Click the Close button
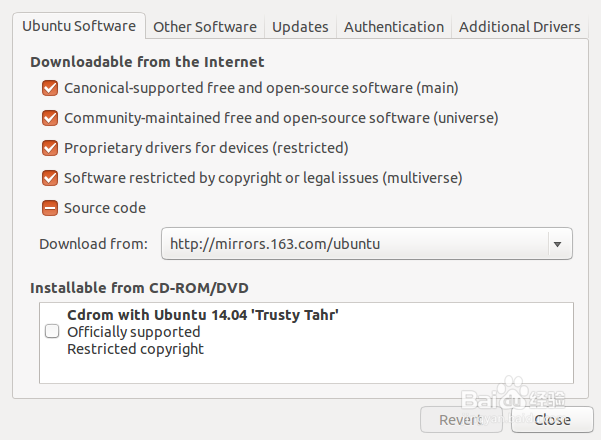The image size is (601, 440). click(552, 420)
